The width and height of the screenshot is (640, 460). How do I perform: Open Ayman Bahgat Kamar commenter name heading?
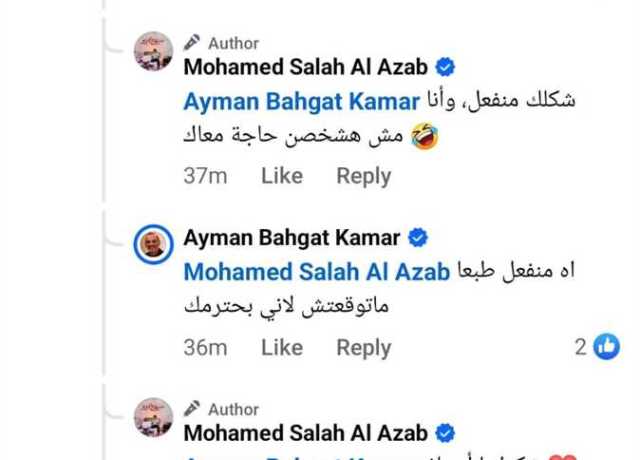[x=292, y=238]
